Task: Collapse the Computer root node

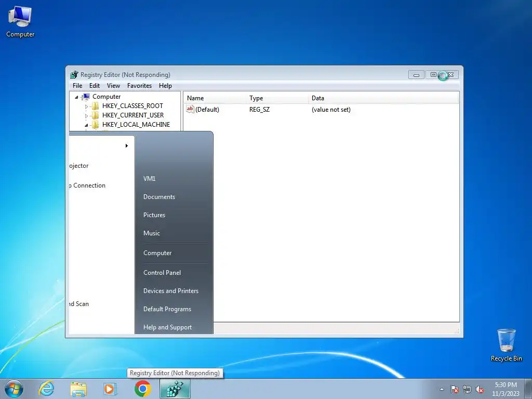Action: pos(77,97)
